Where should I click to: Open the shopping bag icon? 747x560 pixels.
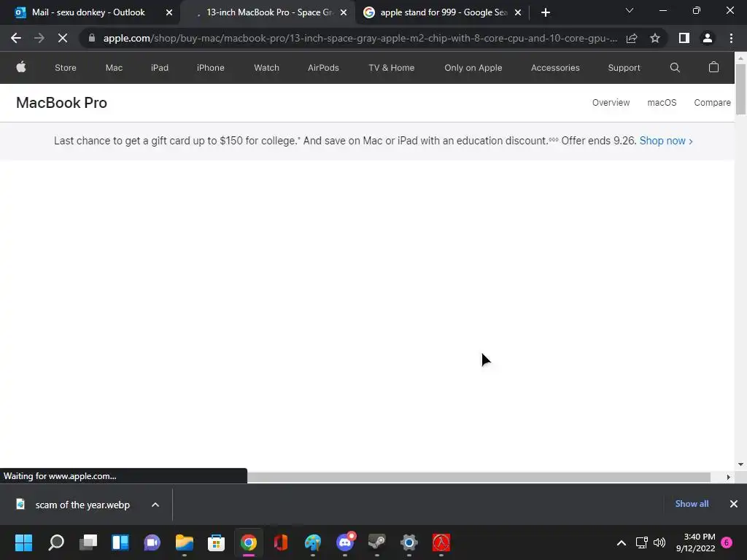point(713,67)
